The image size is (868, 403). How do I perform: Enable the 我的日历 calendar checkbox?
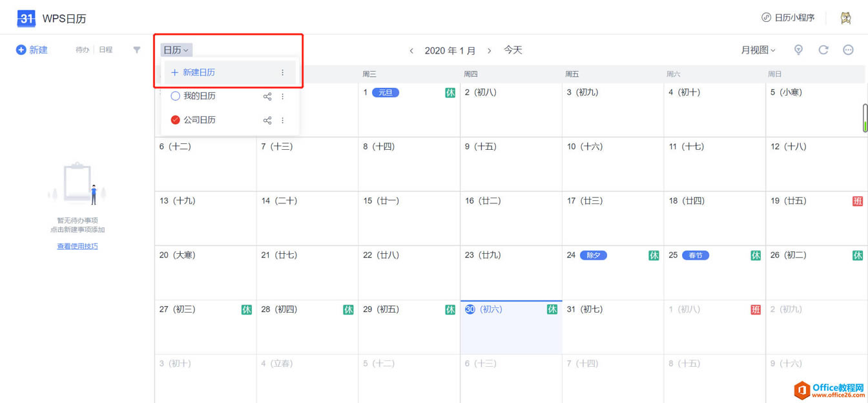pyautogui.click(x=175, y=96)
